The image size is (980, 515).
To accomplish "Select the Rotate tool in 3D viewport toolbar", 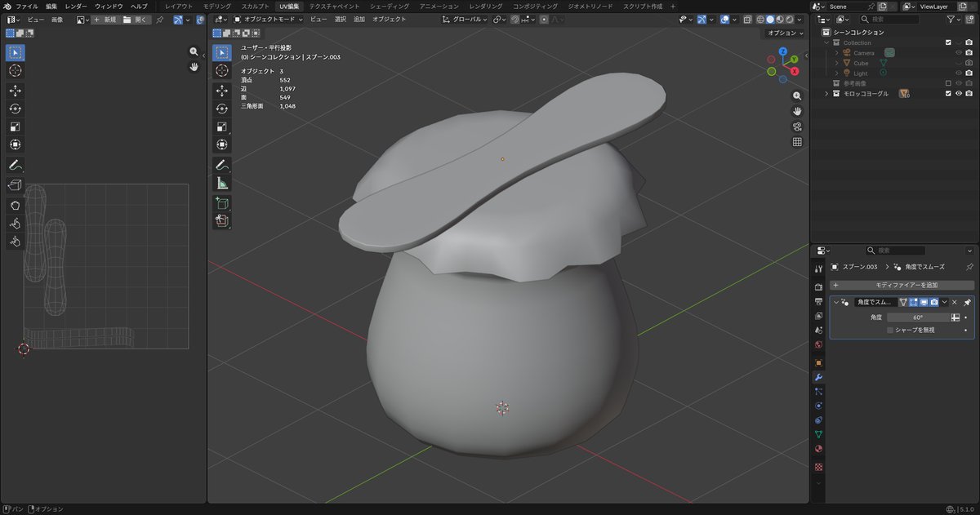I will click(x=221, y=109).
